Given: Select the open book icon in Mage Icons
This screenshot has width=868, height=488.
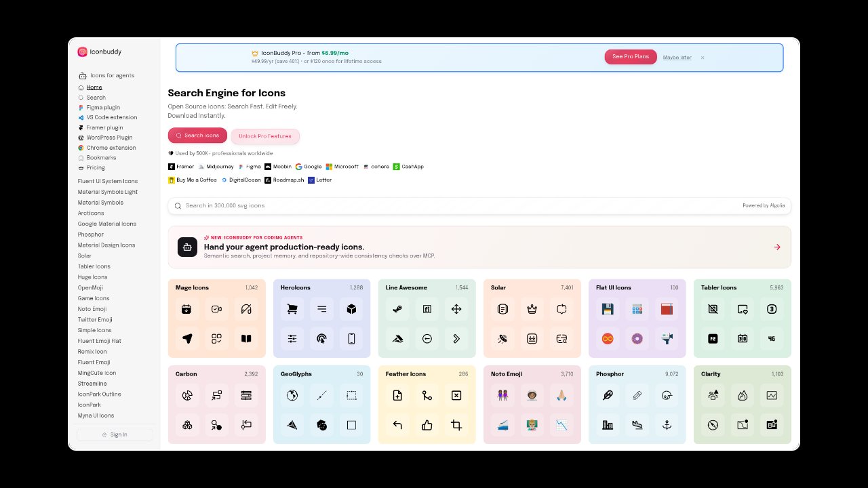Looking at the screenshot, I should (246, 339).
